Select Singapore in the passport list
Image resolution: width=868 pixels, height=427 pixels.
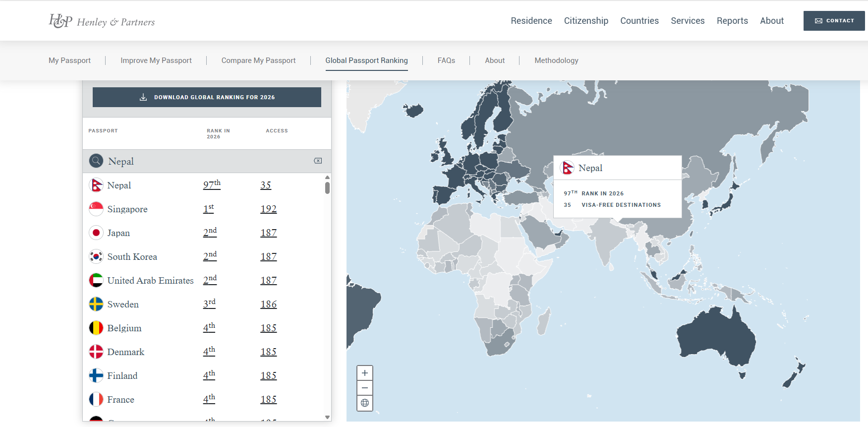point(127,209)
